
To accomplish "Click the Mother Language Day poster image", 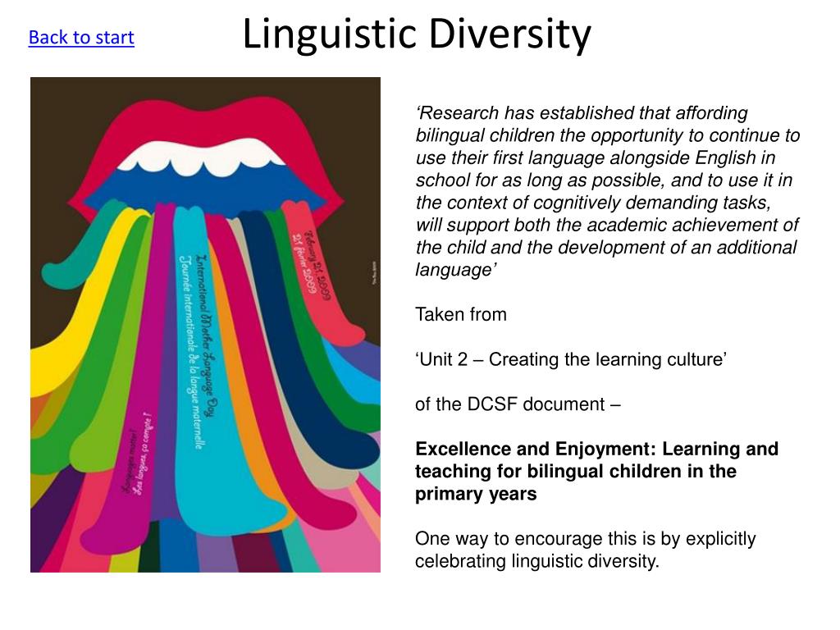I will click(205, 325).
